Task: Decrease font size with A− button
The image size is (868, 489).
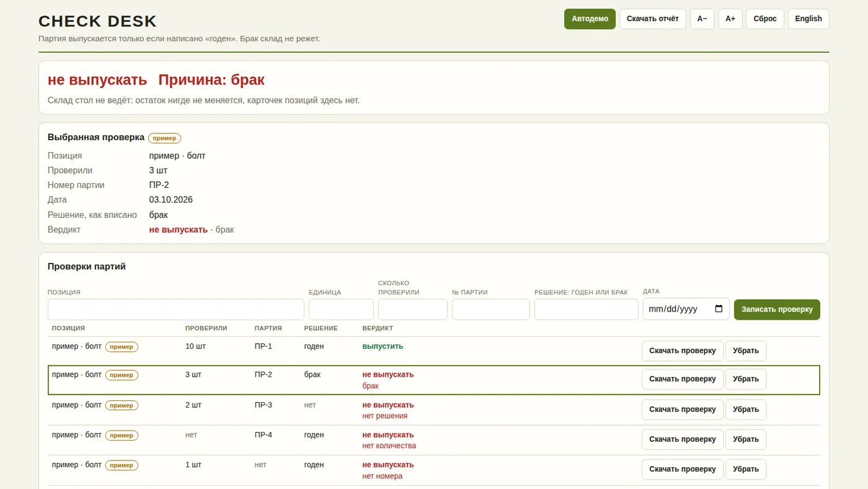Action: click(x=702, y=19)
